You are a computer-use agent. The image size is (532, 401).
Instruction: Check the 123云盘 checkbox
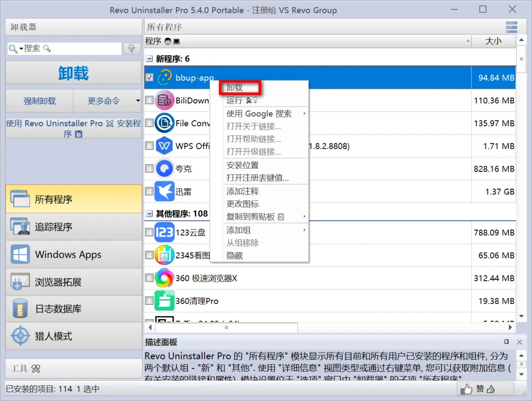coord(149,232)
